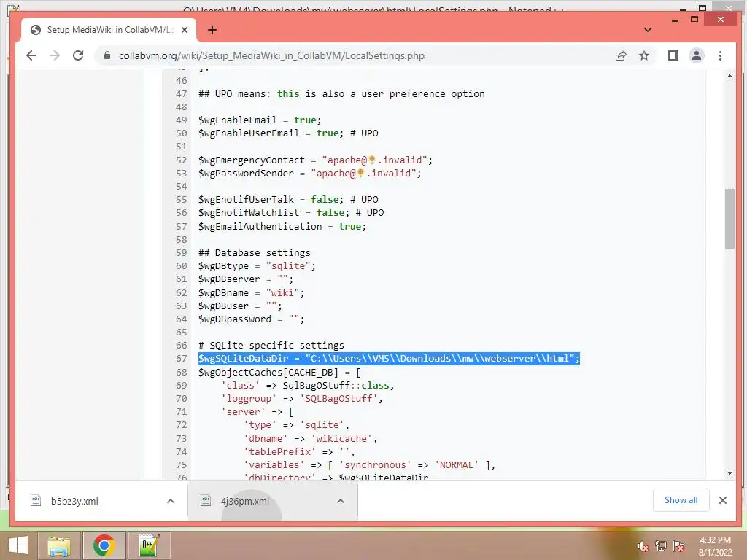
Task: Open Chrome side panel
Action: pos(673,55)
